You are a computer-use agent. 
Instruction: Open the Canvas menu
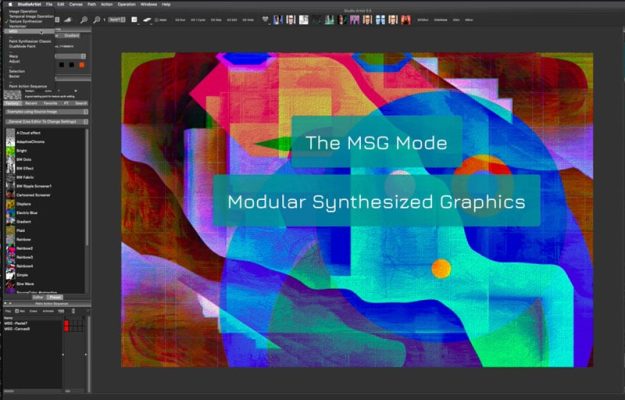click(x=76, y=4)
